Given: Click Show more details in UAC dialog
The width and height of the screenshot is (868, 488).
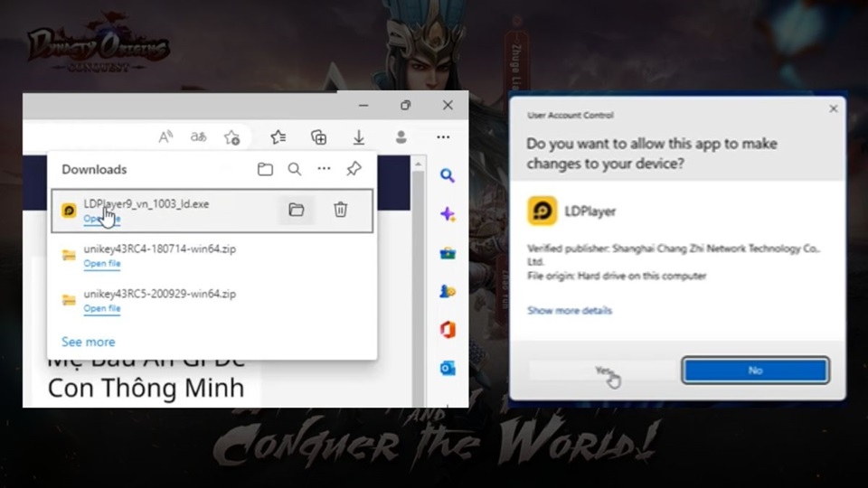Looking at the screenshot, I should (570, 310).
